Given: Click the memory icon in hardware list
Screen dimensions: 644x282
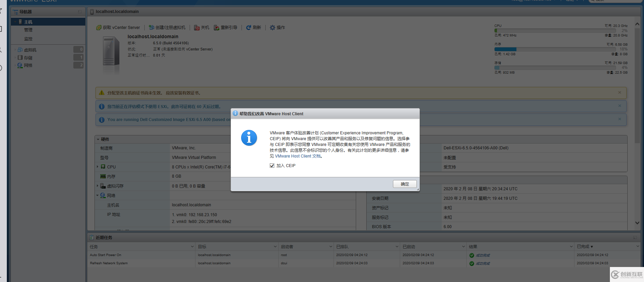Looking at the screenshot, I should (x=103, y=176).
